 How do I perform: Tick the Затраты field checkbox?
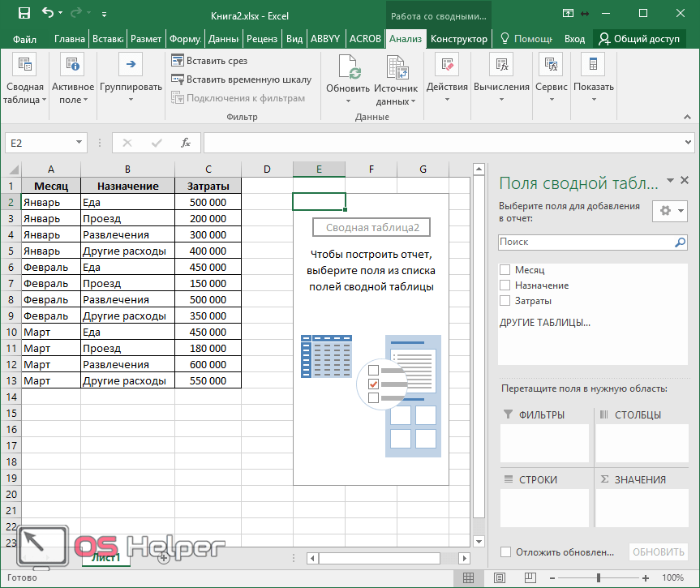505,301
